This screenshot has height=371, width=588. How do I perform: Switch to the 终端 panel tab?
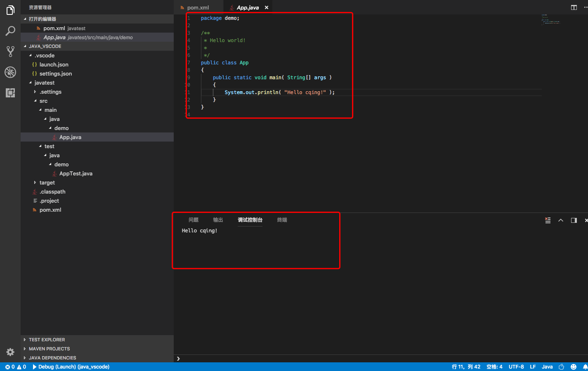point(282,220)
